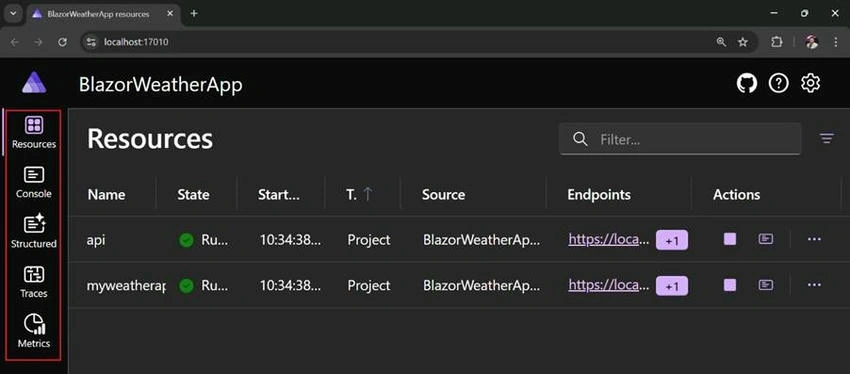Click the BlazorWeatherApp title
This screenshot has width=850, height=374.
tap(160, 85)
